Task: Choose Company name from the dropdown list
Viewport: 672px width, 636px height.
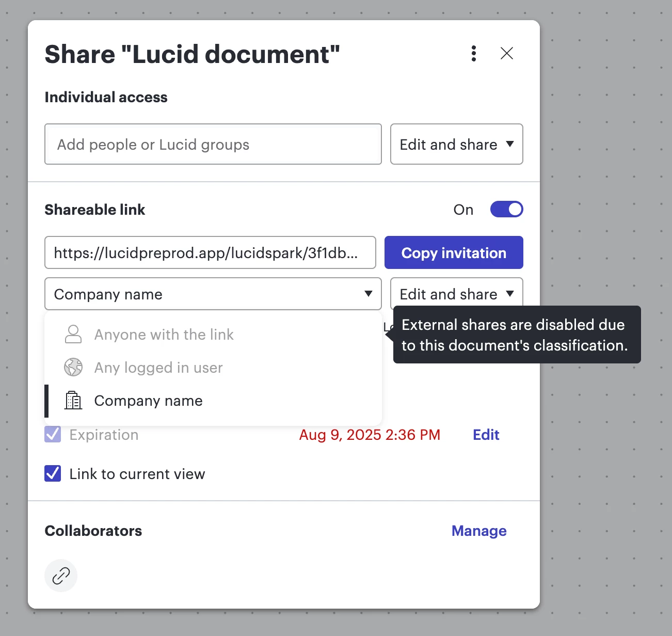Action: (x=213, y=401)
